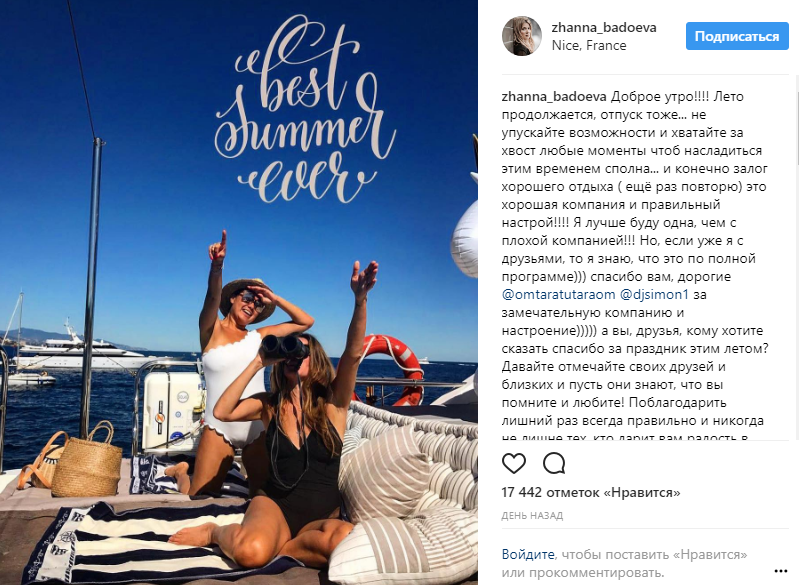Click the Подписаться follow button
Viewport: 799px width, 585px height.
pyautogui.click(x=737, y=36)
